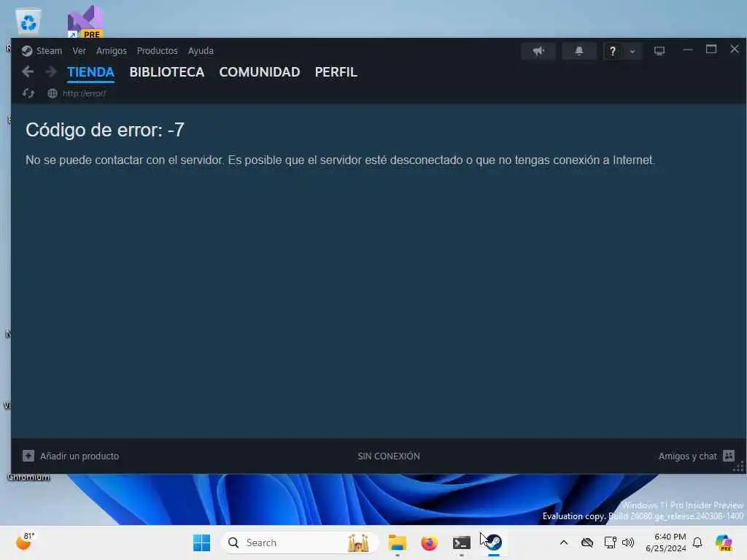The height and width of the screenshot is (560, 747).
Task: Click the Sagrada Familia search highlight icon
Action: (358, 542)
